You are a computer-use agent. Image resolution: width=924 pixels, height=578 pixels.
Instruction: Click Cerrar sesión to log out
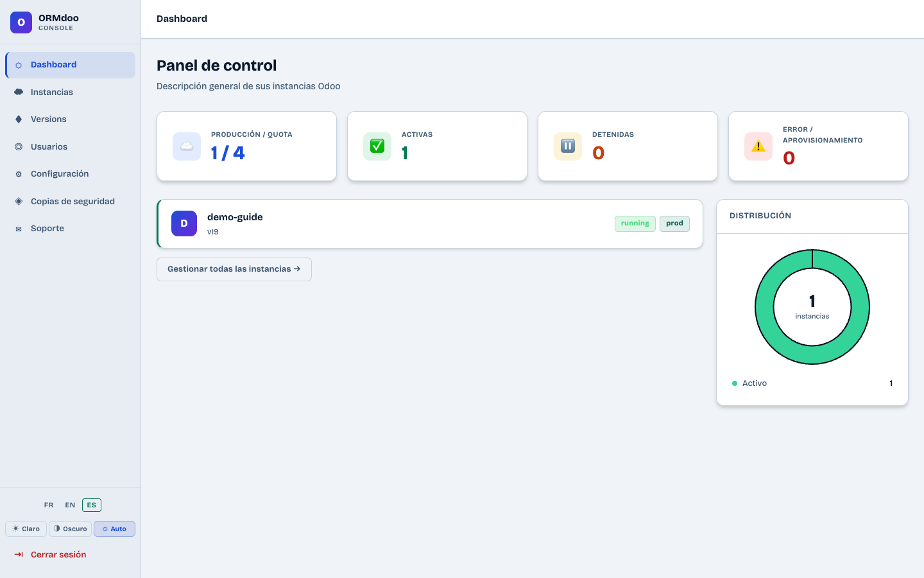pyautogui.click(x=71, y=555)
